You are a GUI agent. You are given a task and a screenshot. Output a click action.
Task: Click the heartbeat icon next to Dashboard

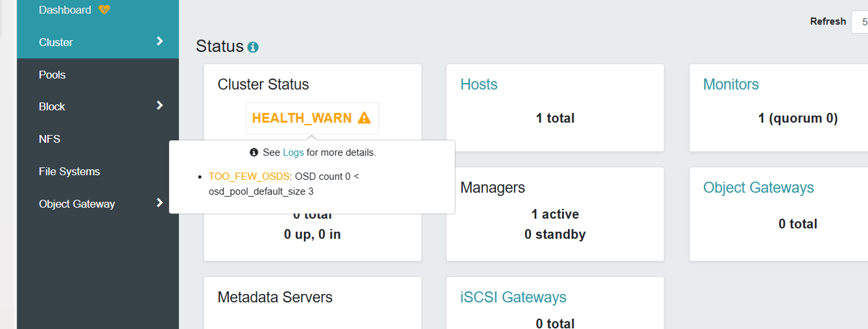click(104, 10)
